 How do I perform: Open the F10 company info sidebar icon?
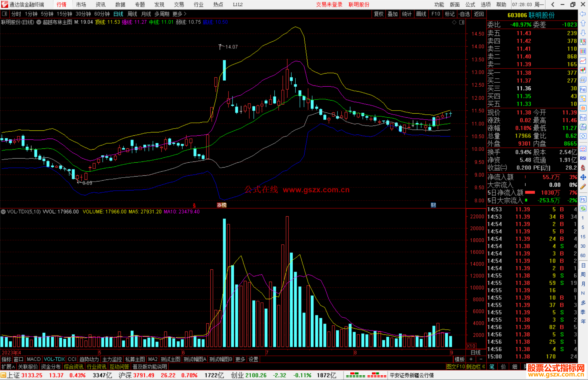pyautogui.click(x=583, y=89)
